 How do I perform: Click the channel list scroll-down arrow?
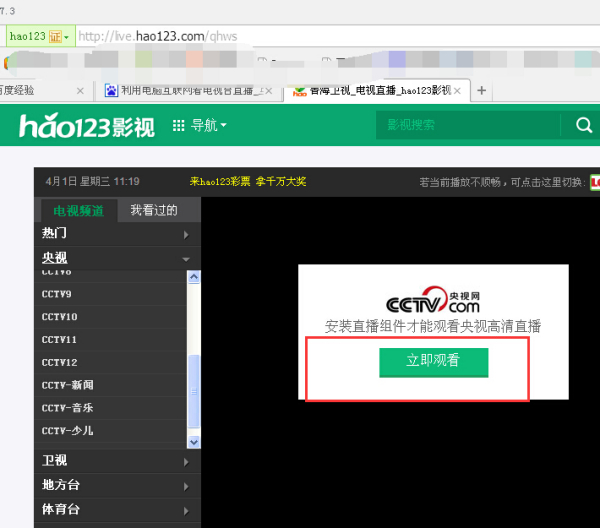click(x=194, y=442)
